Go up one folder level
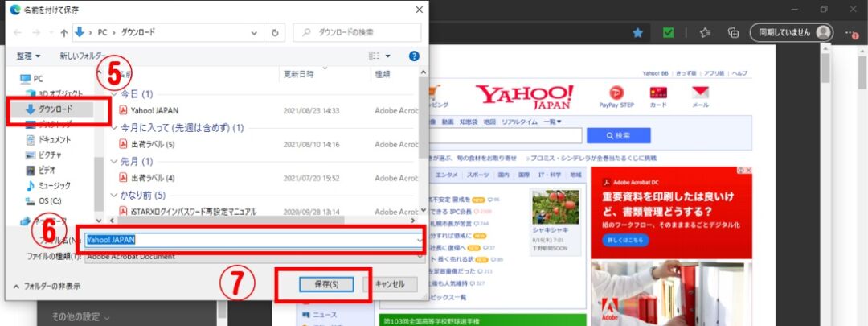The height and width of the screenshot is (326, 868). click(x=63, y=33)
